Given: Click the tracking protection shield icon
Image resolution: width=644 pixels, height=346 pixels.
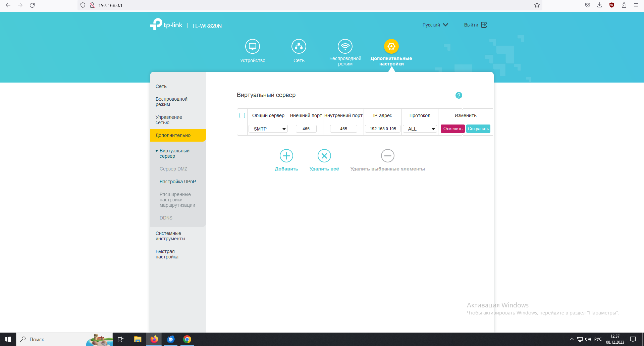Looking at the screenshot, I should coord(83,5).
